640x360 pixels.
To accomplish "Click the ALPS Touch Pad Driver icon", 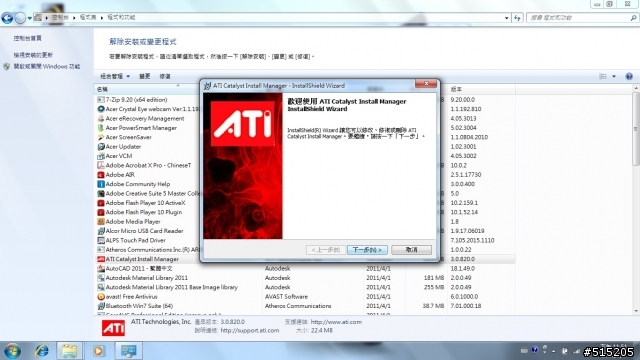I will coord(100,240).
